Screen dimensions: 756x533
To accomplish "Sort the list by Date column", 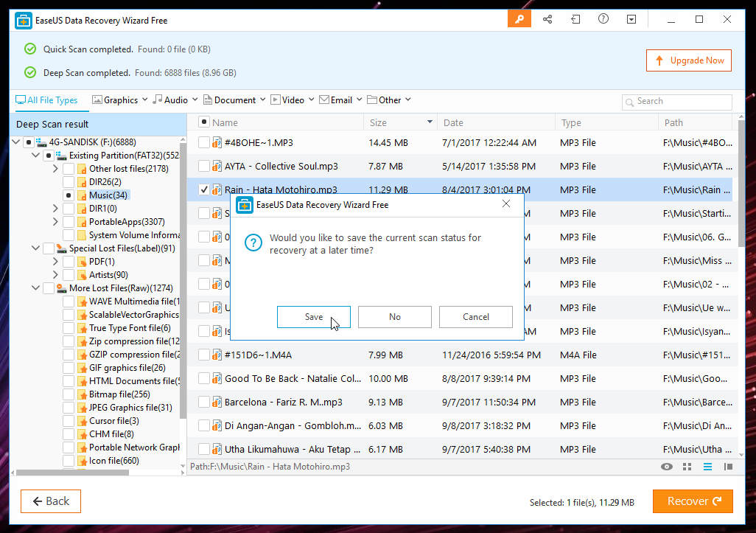I will (x=496, y=122).
